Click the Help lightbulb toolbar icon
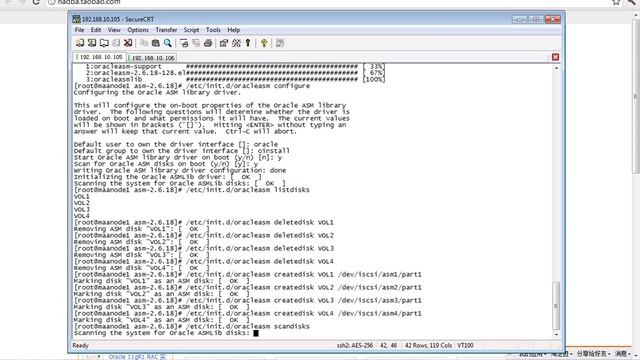 tap(264, 43)
